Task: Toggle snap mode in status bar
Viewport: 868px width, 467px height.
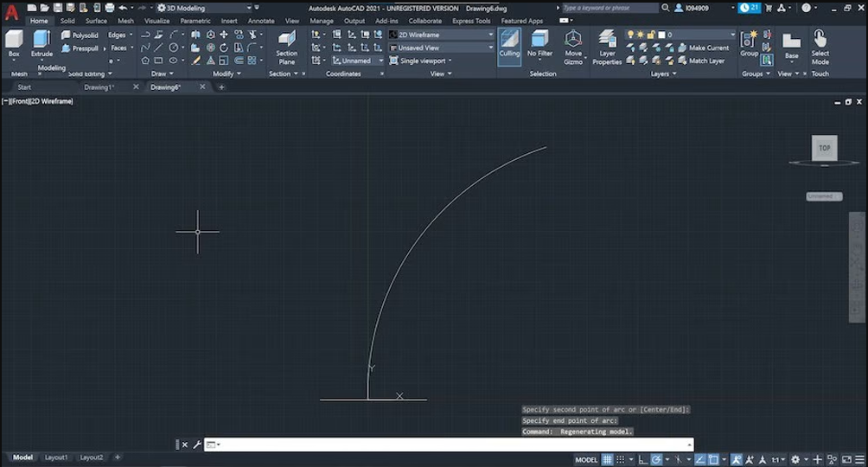Action: [x=621, y=460]
